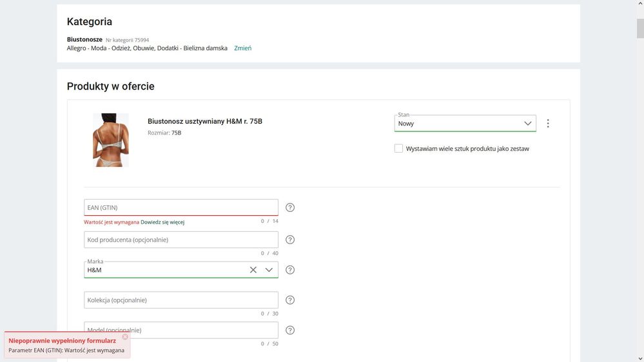644x362 pixels.
Task: Click the page scrollbar thumb
Action: 640,28
